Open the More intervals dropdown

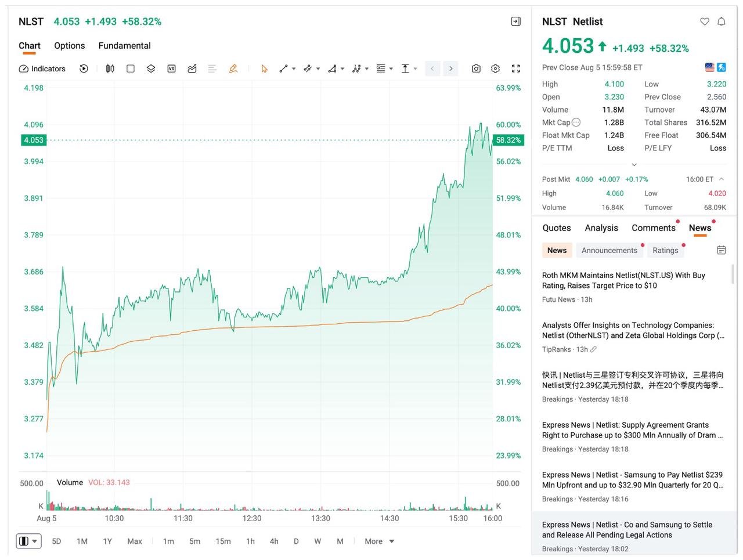[380, 541]
